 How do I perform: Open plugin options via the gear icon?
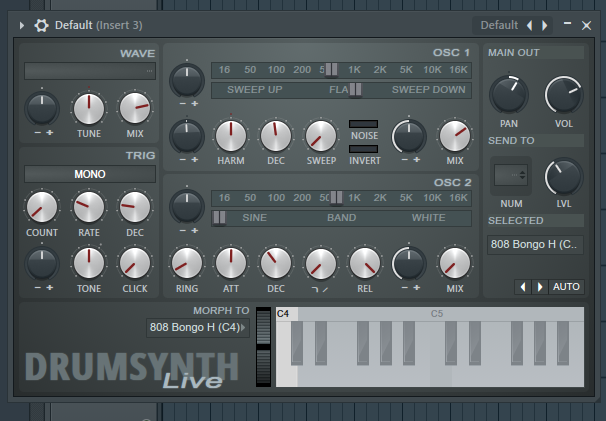41,26
